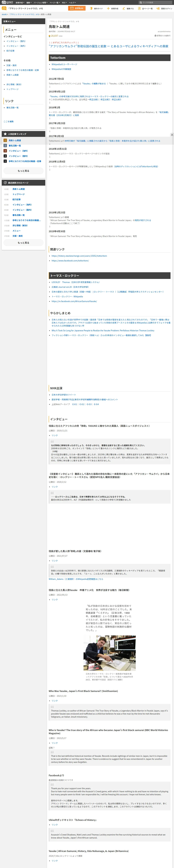Open "アフリカンサムライ"弥助伝説の誕生と拡散 headline link
Viewport: 174px width, 868px height.
pyautogui.click(x=108, y=46)
